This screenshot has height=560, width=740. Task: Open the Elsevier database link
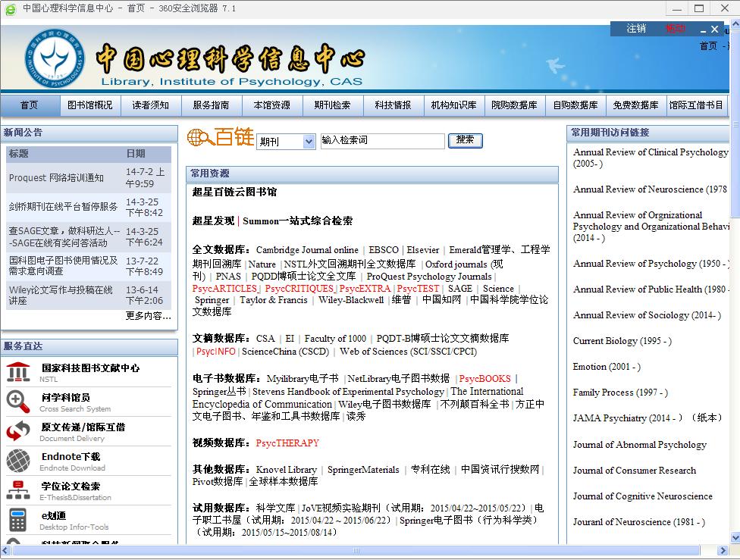(x=423, y=250)
